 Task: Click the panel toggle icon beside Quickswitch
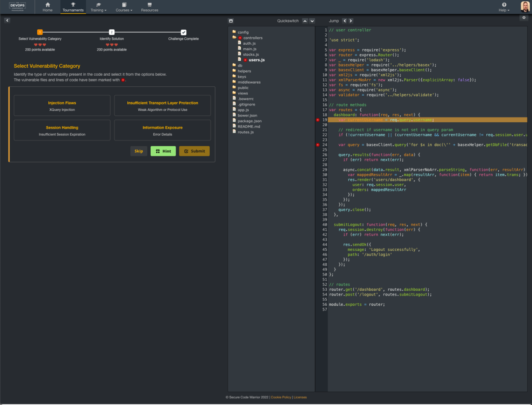[x=231, y=20]
